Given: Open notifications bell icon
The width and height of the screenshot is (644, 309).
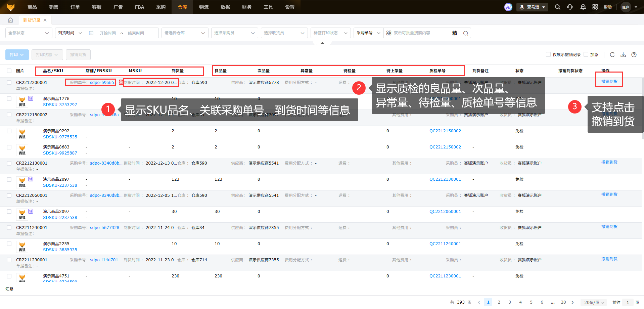Looking at the screenshot, I should tap(583, 7).
